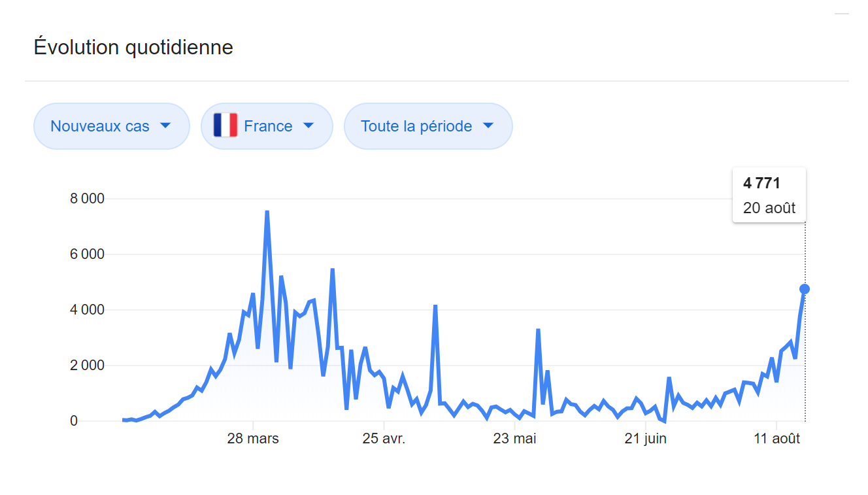Click the highest peak of the chart line
Viewport: 868px width, 495px height.
point(267,212)
